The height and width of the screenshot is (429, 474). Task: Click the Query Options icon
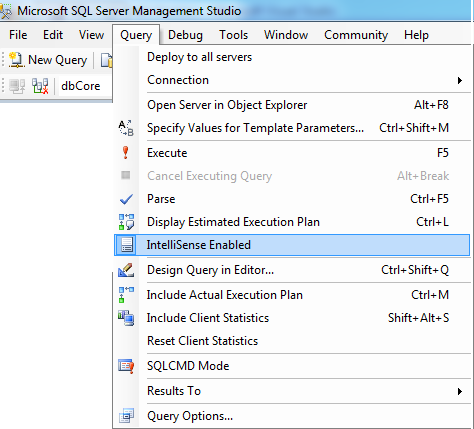click(126, 416)
